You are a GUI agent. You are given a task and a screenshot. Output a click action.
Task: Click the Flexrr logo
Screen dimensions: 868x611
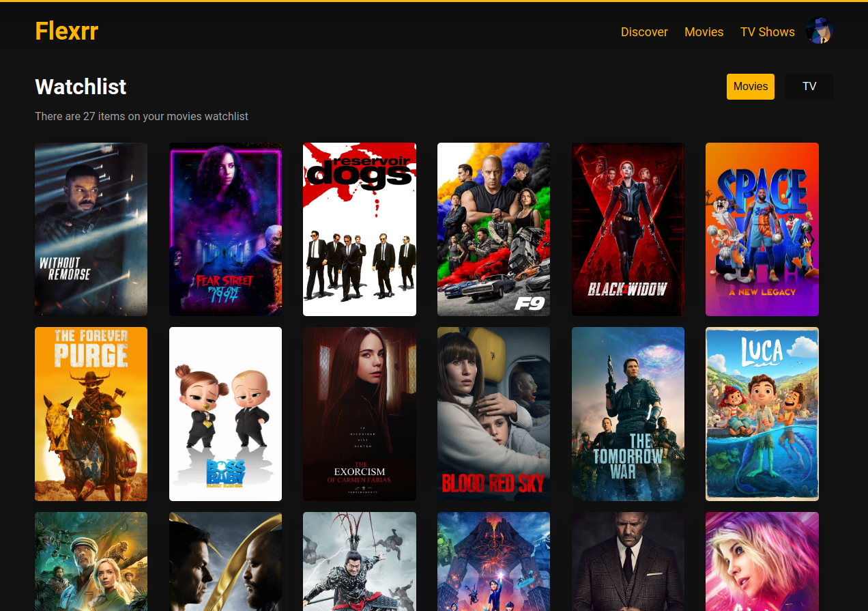[67, 31]
